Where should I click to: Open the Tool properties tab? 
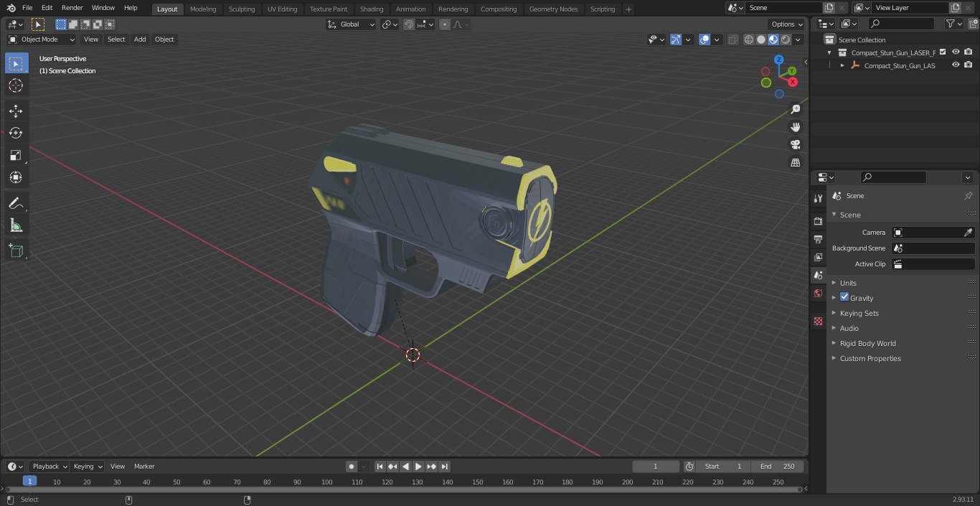818,198
